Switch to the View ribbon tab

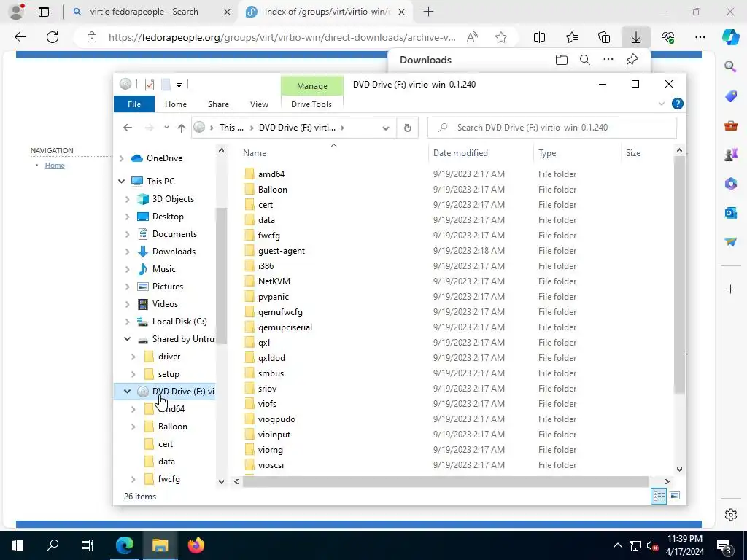(x=259, y=104)
